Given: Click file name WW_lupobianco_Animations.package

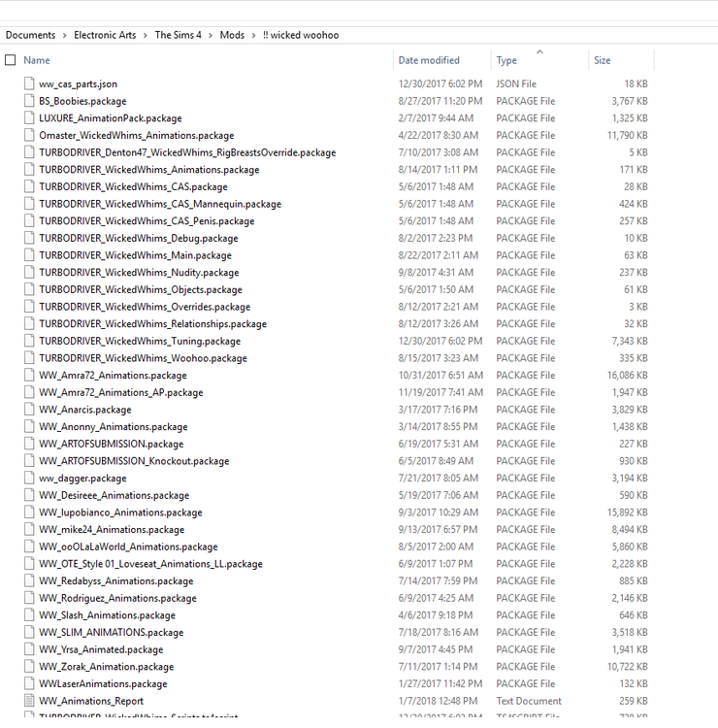Looking at the screenshot, I should tap(120, 513).
